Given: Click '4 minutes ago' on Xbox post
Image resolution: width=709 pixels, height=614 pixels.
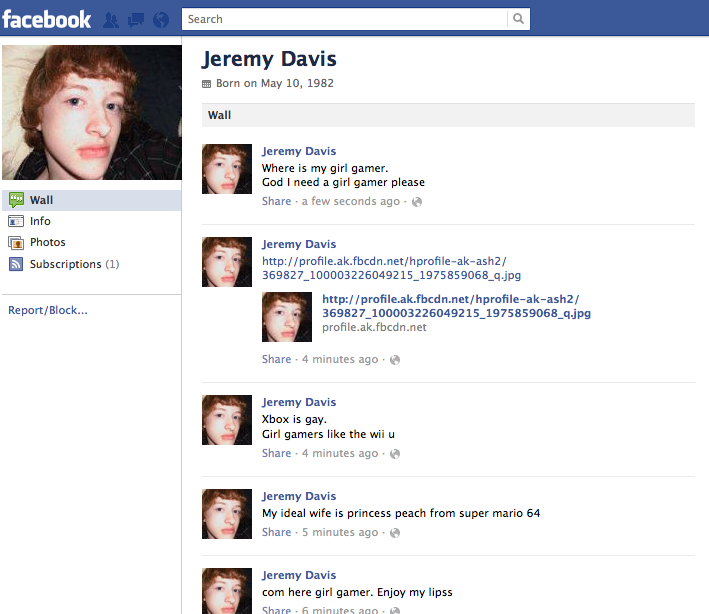Looking at the screenshot, I should click(340, 453).
